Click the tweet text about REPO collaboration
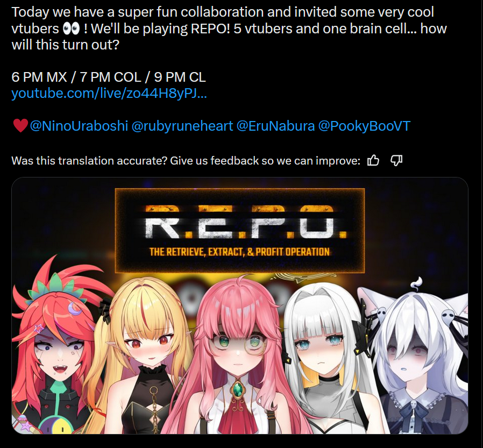This screenshot has height=448, width=483. [x=229, y=29]
